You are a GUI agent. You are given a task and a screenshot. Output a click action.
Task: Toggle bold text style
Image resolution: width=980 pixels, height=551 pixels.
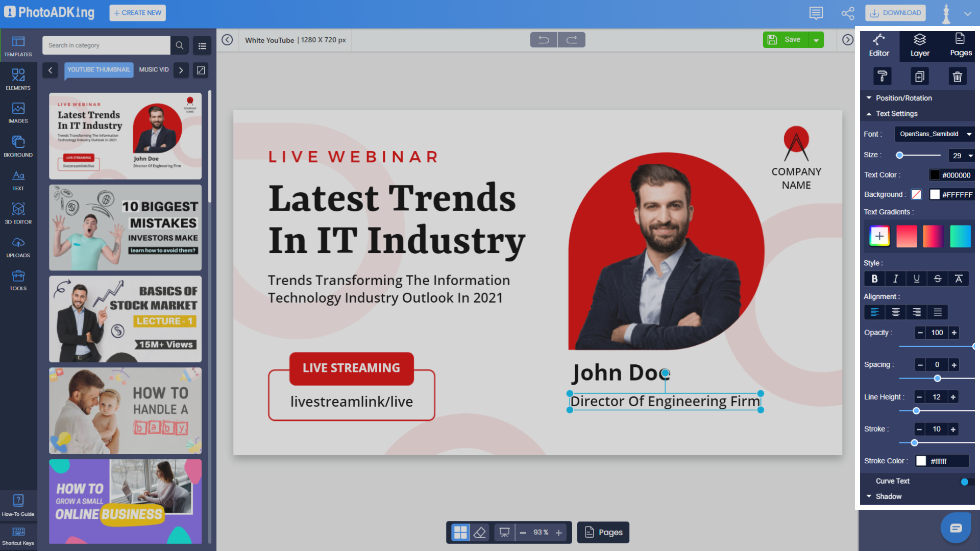pos(874,279)
